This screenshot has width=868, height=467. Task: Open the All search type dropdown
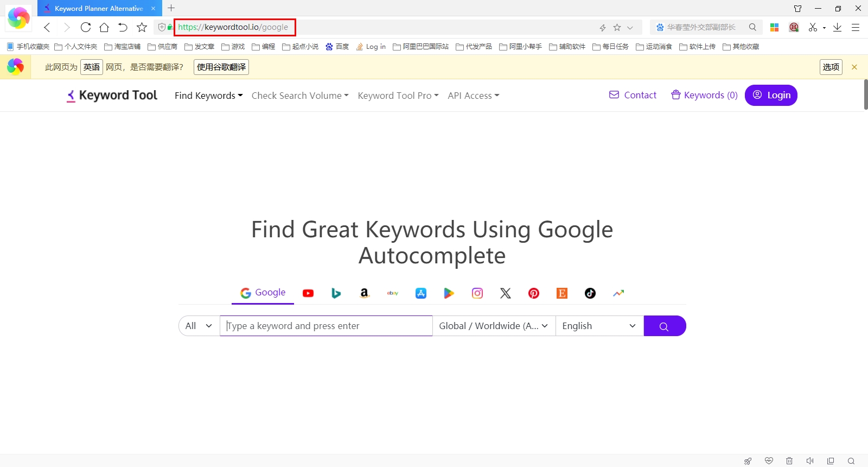click(199, 326)
